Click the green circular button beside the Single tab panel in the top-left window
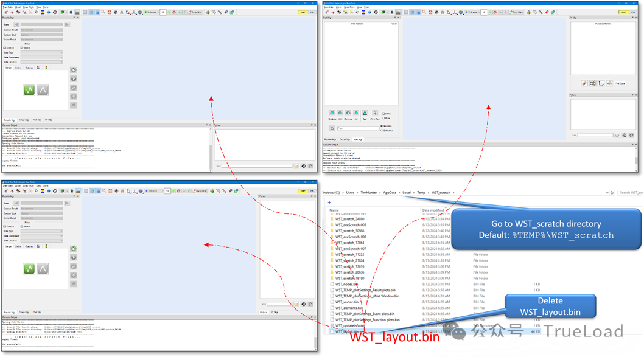Image resolution: width=644 pixels, height=357 pixels. click(74, 70)
